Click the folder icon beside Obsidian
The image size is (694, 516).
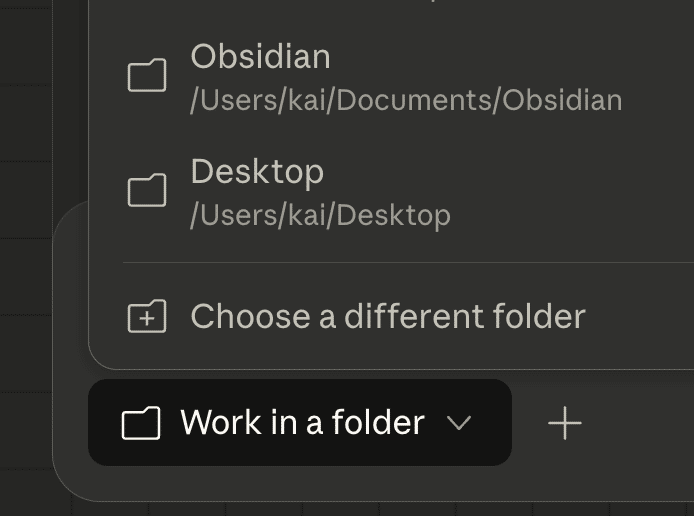click(x=147, y=76)
